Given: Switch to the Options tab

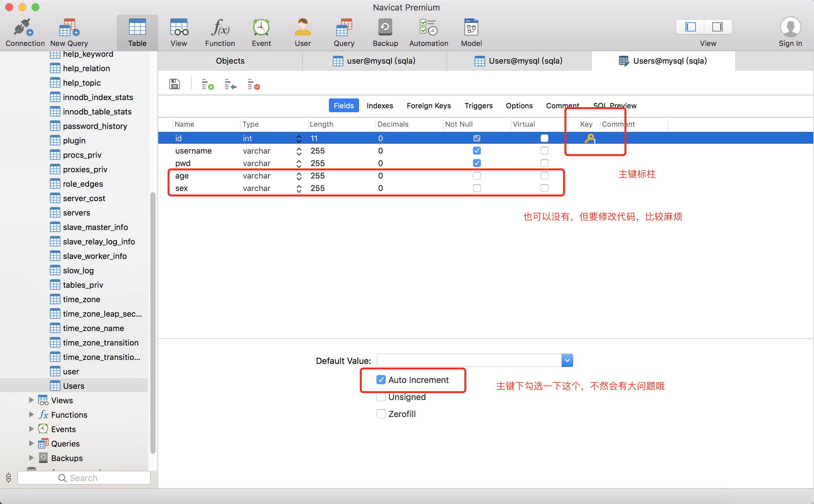Looking at the screenshot, I should pyautogui.click(x=519, y=106).
